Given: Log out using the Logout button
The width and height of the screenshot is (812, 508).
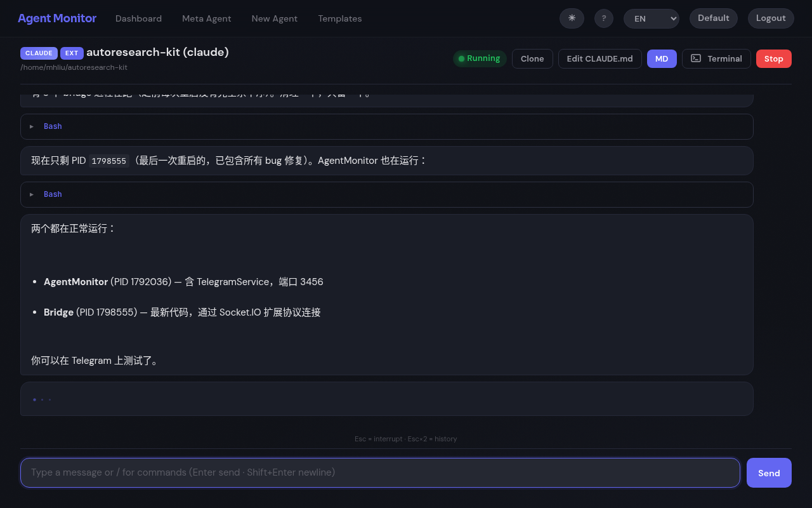Looking at the screenshot, I should (771, 18).
